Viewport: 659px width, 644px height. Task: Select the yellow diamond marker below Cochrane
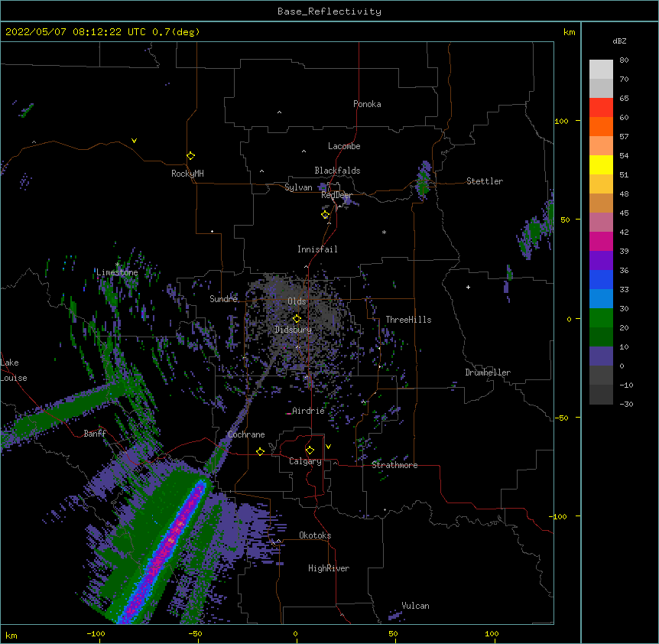click(260, 451)
